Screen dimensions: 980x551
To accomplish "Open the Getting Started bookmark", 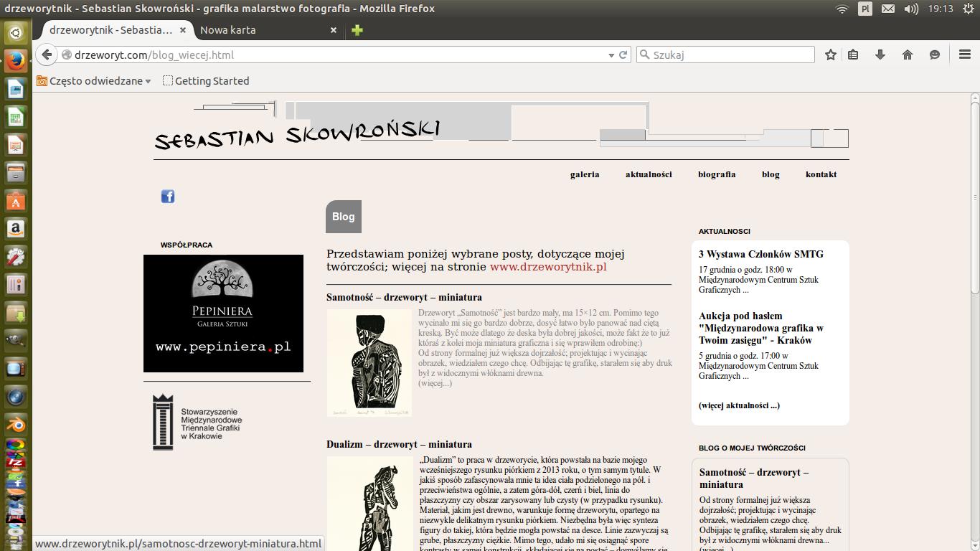I will point(206,81).
